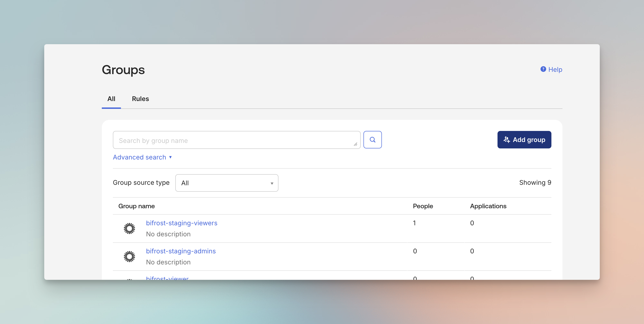Click the Add group button label
The height and width of the screenshot is (324, 644).
(529, 140)
